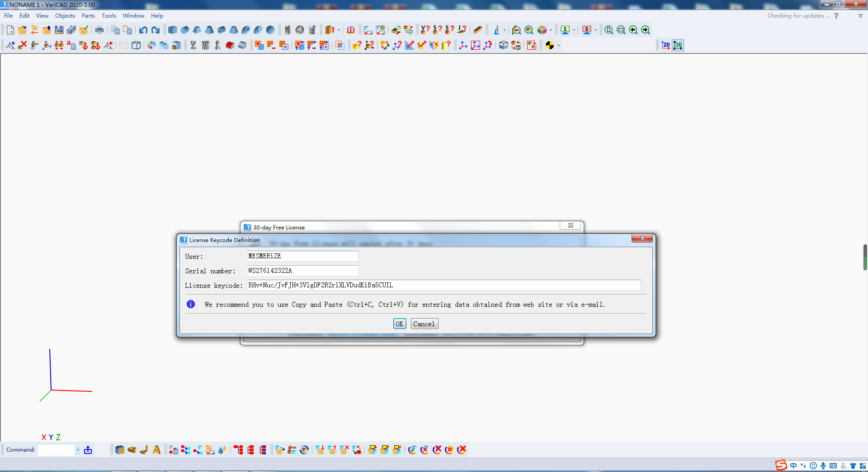Open the File menu
The width and height of the screenshot is (868, 472).
(x=9, y=16)
